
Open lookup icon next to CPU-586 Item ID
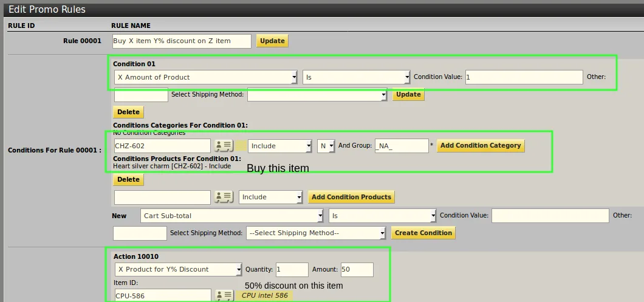click(225, 295)
